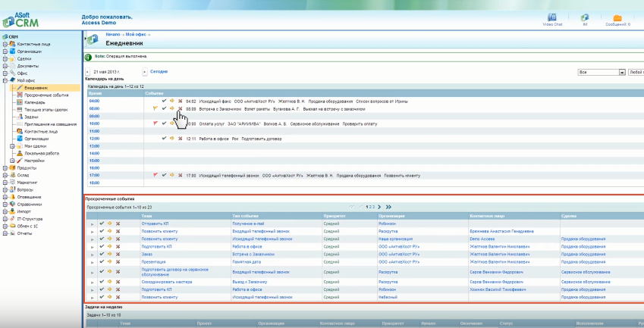
Task: Open Приглашения на совещания item
Action: pyautogui.click(x=51, y=124)
